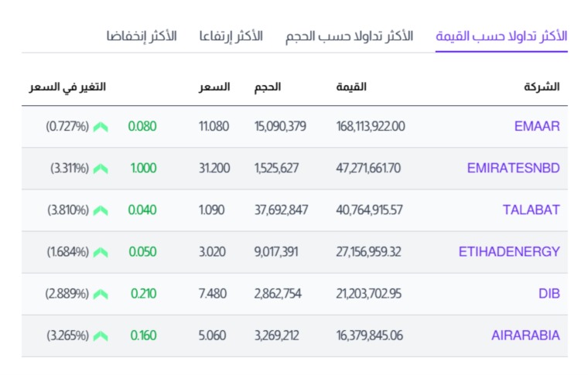Click the green up arrow in TALABAT row

[x=101, y=211]
